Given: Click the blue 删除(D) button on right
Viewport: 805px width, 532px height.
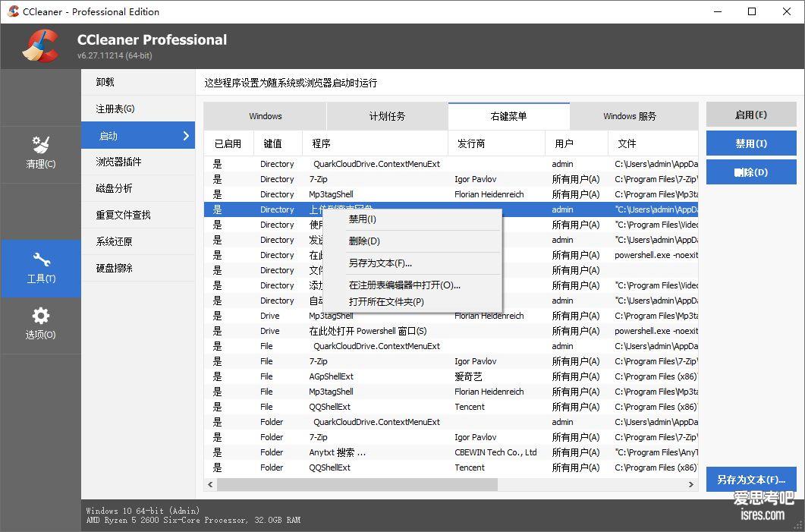Looking at the screenshot, I should [751, 172].
